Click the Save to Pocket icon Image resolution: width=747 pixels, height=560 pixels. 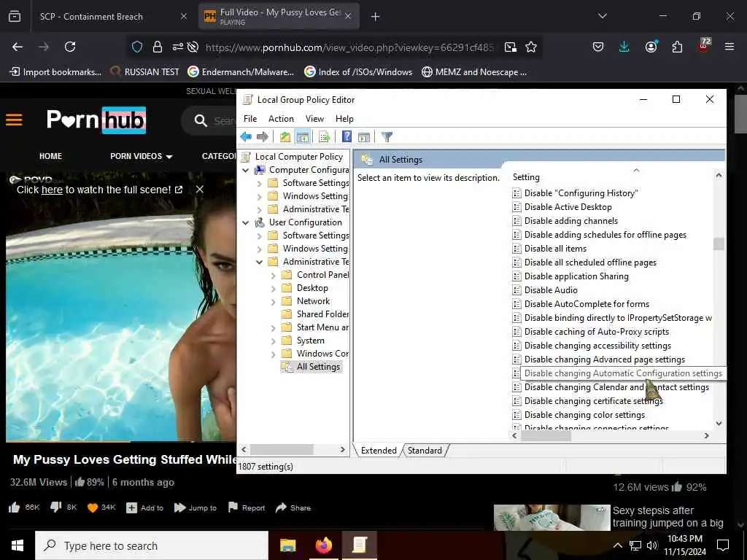(598, 47)
